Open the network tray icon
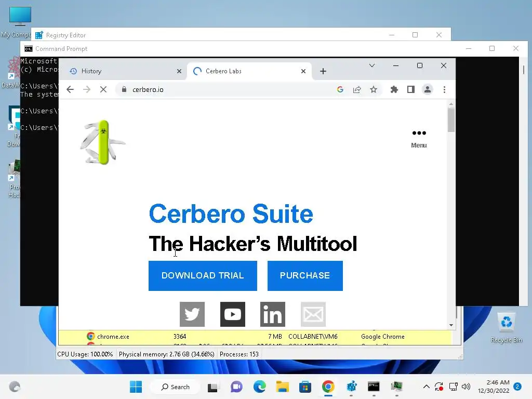The width and height of the screenshot is (532, 399). click(453, 387)
